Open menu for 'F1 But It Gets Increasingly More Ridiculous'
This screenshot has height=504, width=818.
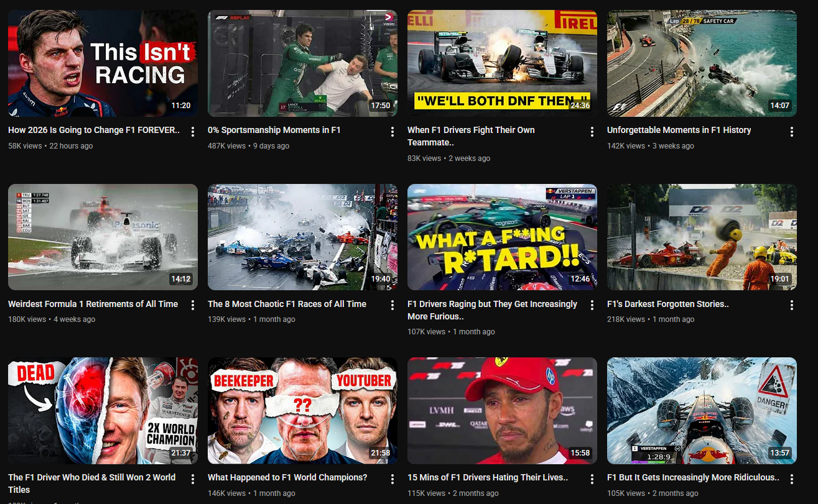point(792,479)
